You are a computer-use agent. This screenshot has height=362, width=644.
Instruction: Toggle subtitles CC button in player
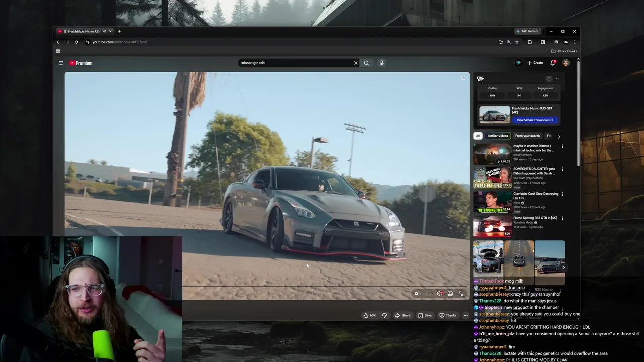tap(429, 294)
